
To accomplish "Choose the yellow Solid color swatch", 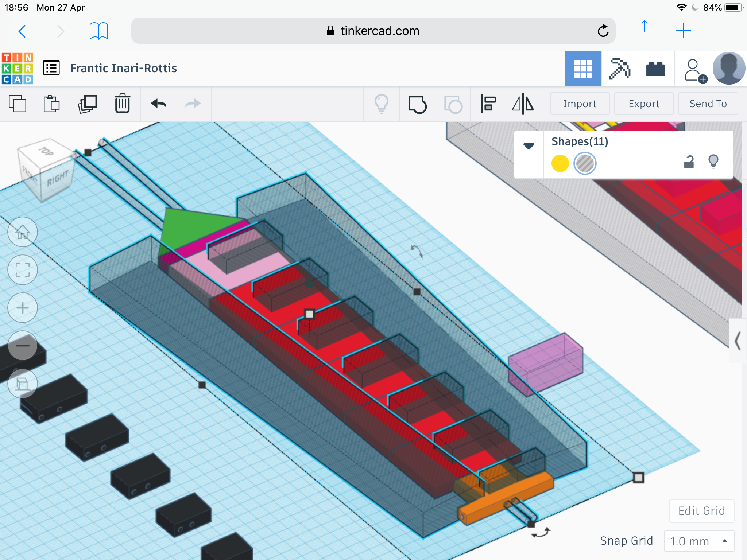I will click(560, 163).
